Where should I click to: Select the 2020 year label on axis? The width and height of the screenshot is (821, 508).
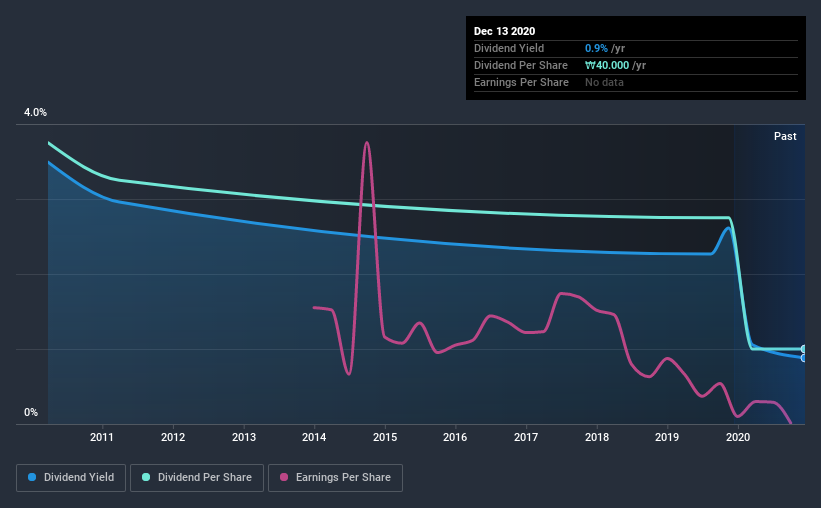pyautogui.click(x=738, y=437)
